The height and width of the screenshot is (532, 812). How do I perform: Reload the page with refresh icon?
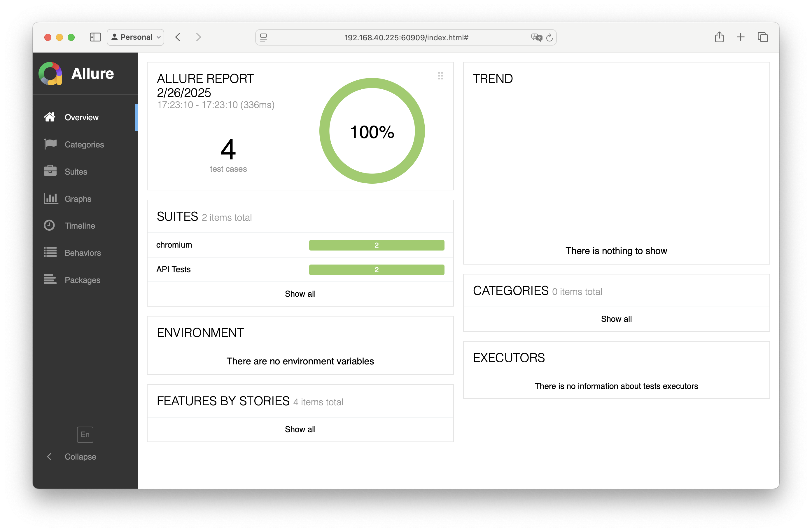(x=549, y=38)
